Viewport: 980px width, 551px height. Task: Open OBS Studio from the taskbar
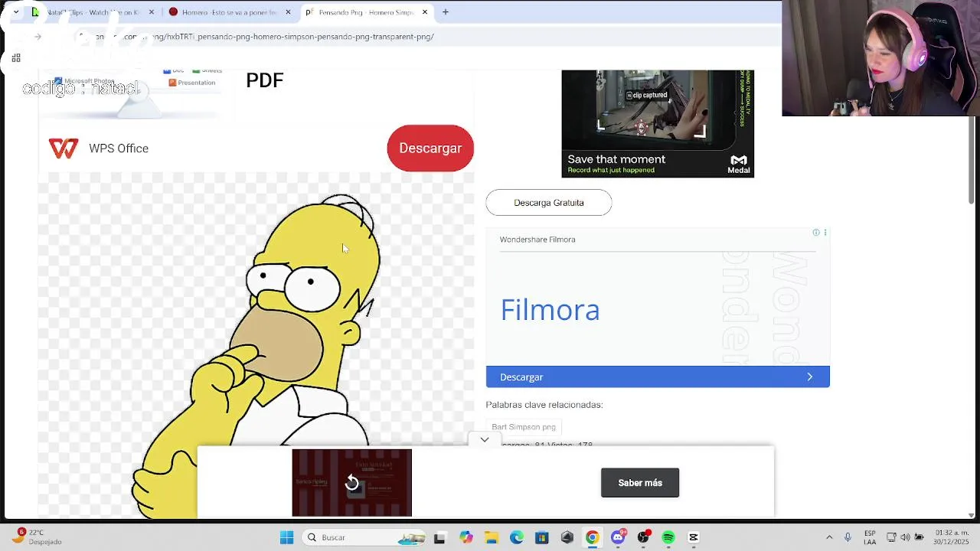tap(643, 537)
